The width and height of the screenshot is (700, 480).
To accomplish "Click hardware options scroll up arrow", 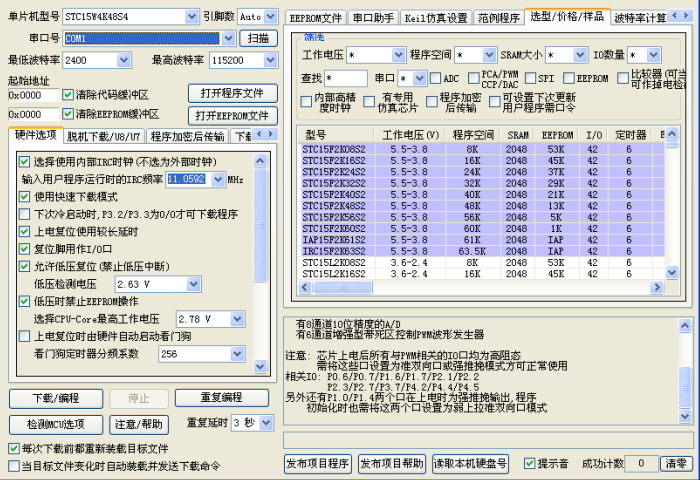I will click(x=260, y=161).
